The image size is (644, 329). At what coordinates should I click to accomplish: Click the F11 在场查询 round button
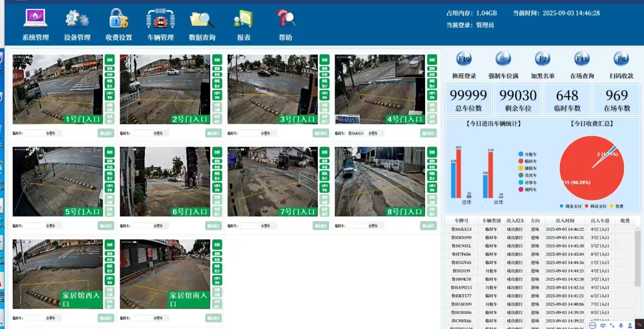[582, 59]
